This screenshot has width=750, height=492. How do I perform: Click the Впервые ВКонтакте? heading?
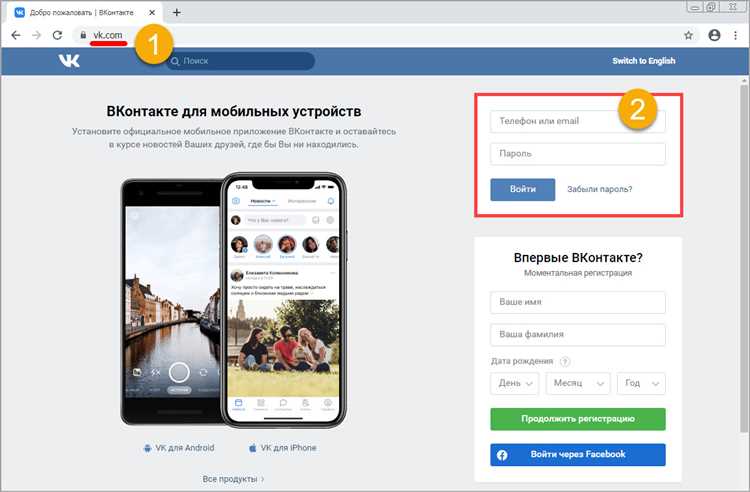click(578, 258)
